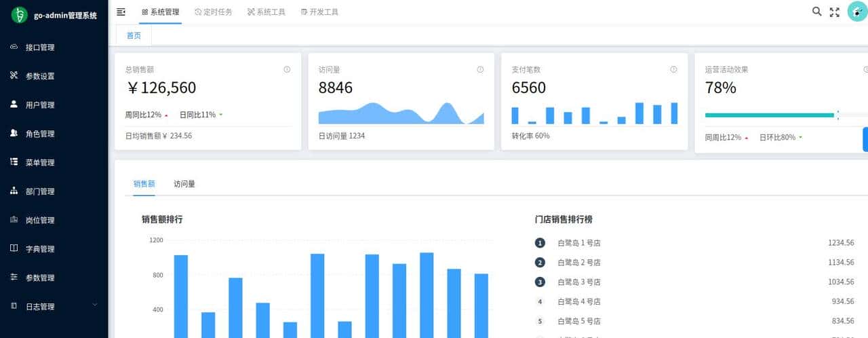Click the 接口管理 cloud icon
The image size is (868, 338).
[14, 47]
